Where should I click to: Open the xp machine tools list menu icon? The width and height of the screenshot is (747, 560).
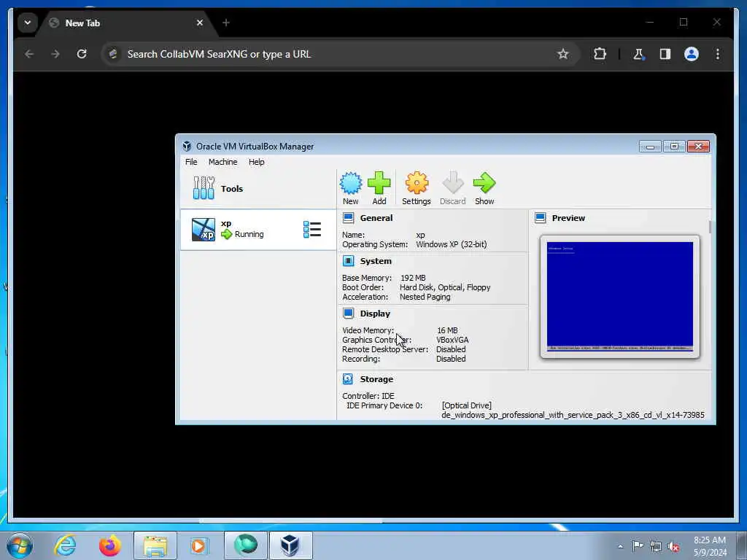pyautogui.click(x=312, y=230)
